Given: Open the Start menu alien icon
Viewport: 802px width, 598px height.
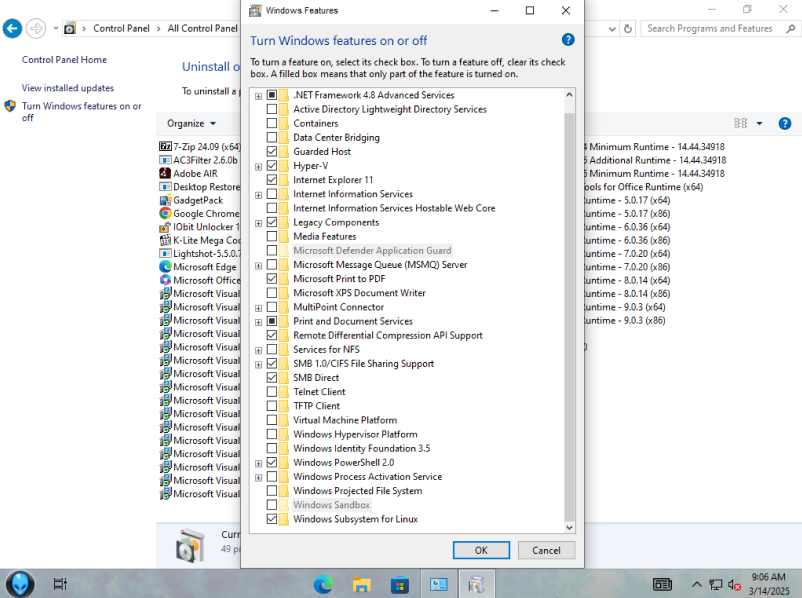Looking at the screenshot, I should click(20, 584).
